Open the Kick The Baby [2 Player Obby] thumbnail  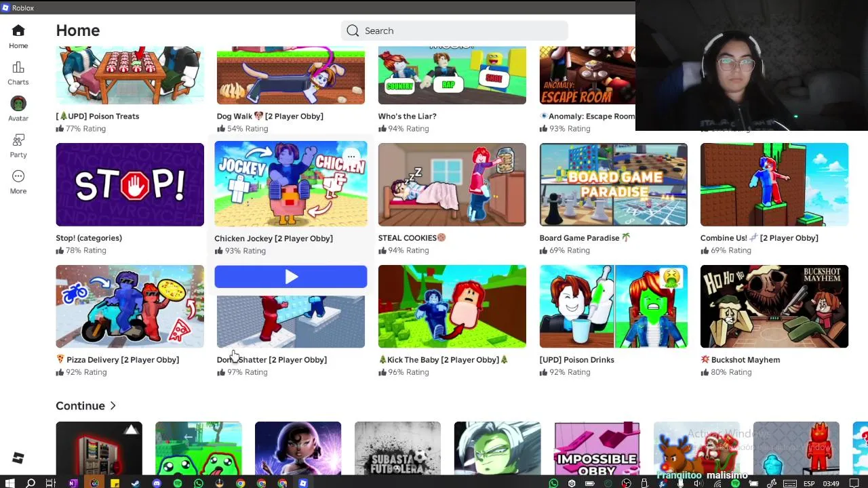[452, 306]
